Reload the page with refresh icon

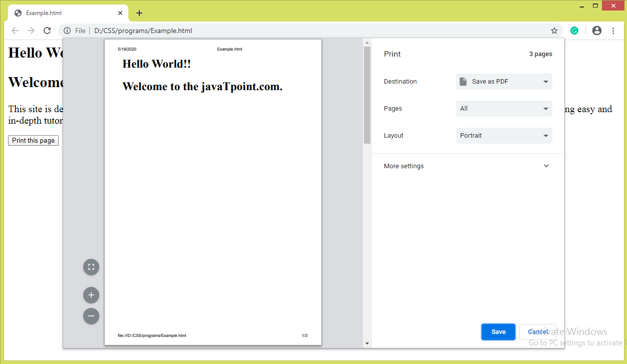tap(47, 31)
